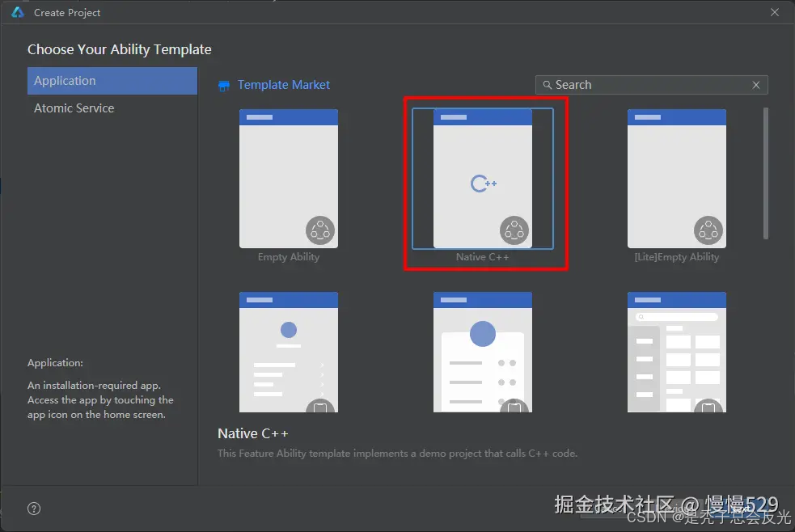795x532 pixels.
Task: Click the Template Market icon
Action: pyautogui.click(x=224, y=85)
